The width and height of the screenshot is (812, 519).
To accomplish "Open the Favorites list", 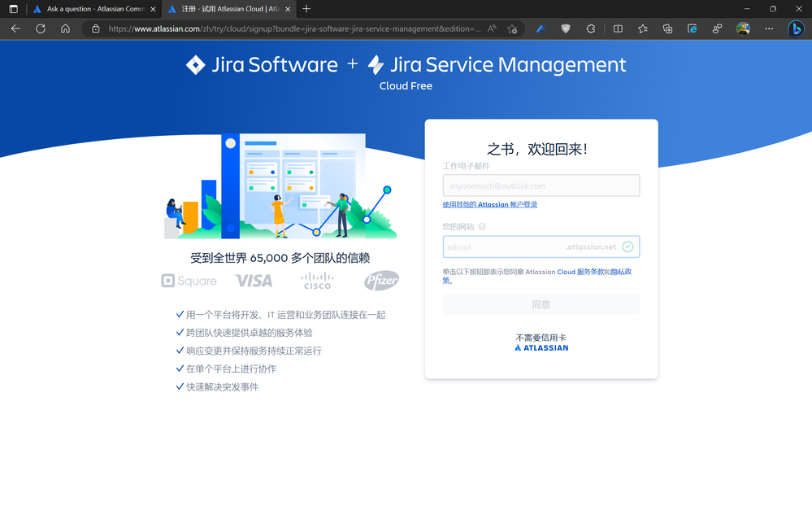I will point(643,28).
